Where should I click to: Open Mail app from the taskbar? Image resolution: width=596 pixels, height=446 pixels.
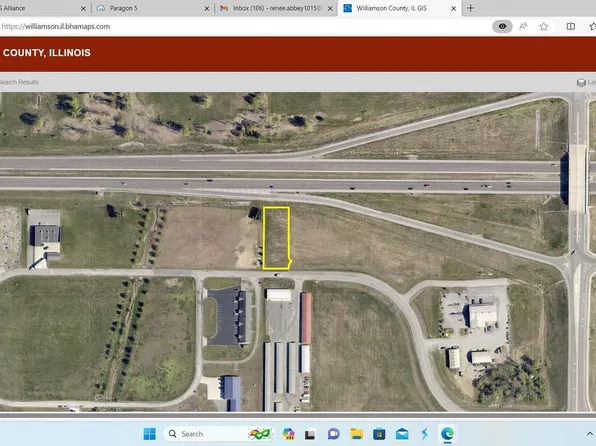point(402,434)
